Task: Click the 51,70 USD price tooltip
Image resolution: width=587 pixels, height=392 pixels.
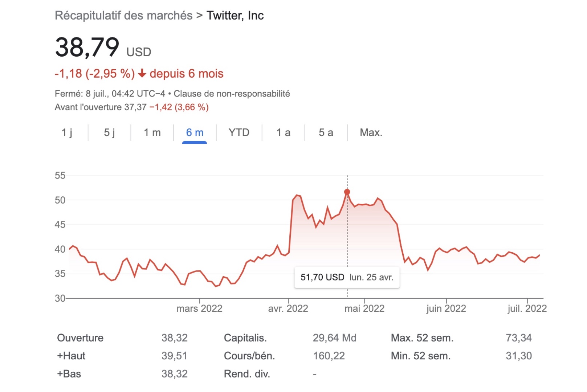Action: pyautogui.click(x=347, y=278)
